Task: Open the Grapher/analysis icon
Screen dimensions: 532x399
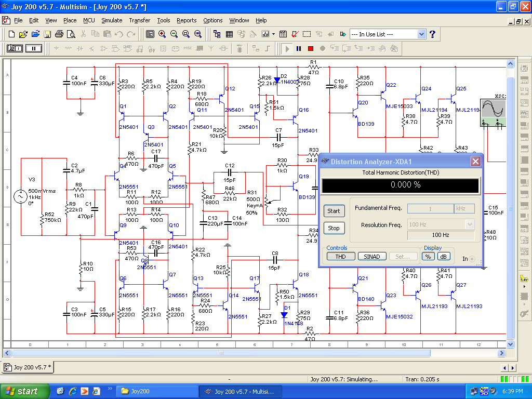Action: pos(265,34)
